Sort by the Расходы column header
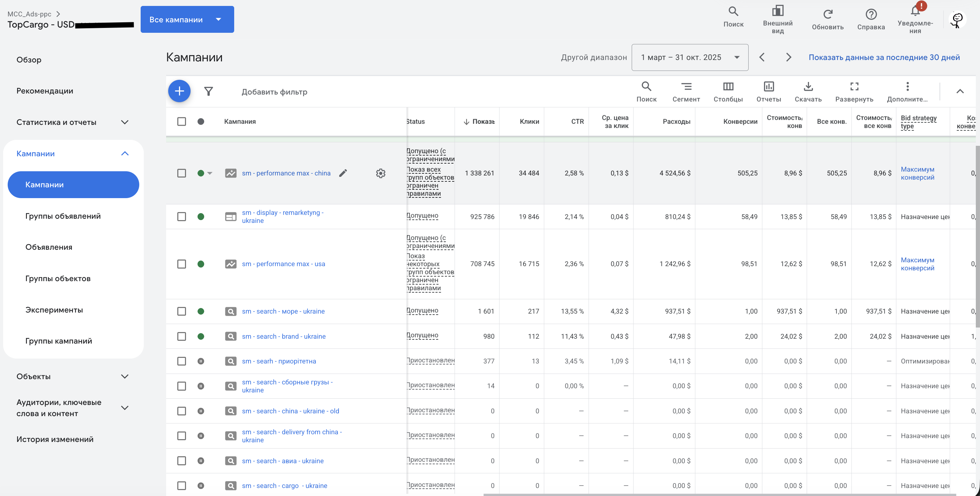This screenshot has width=980, height=496. (676, 121)
